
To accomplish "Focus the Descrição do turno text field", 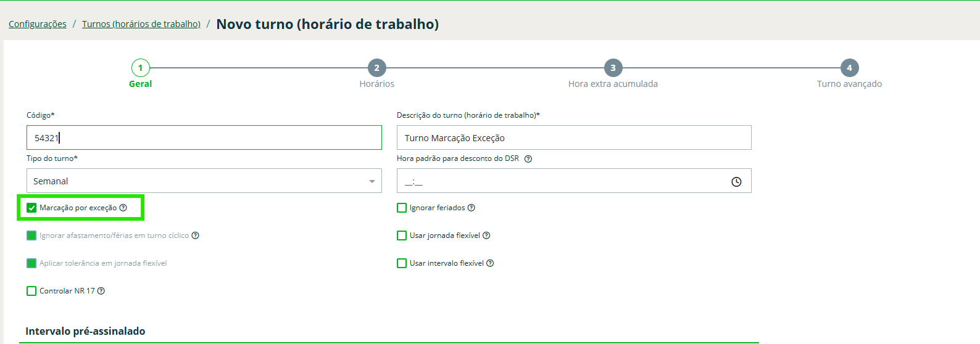I will [574, 138].
